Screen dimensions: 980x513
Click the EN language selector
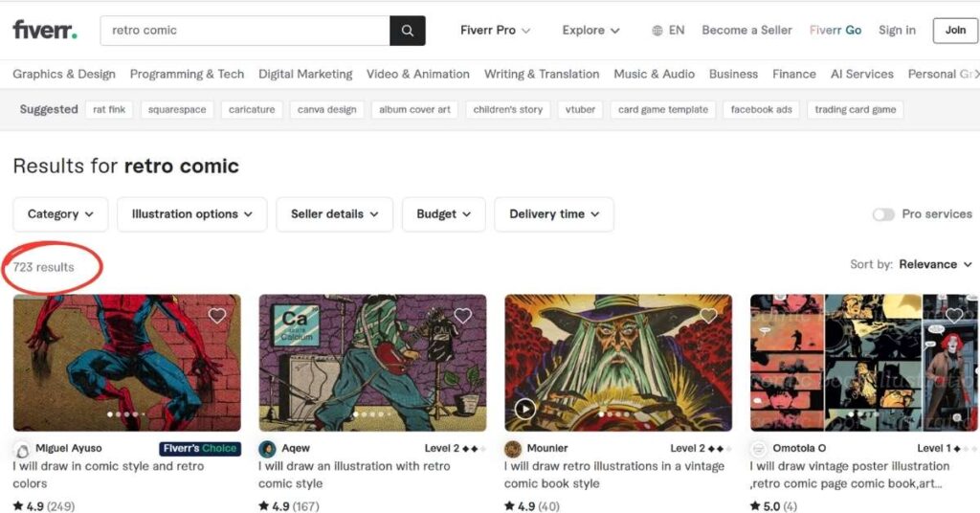pyautogui.click(x=677, y=30)
